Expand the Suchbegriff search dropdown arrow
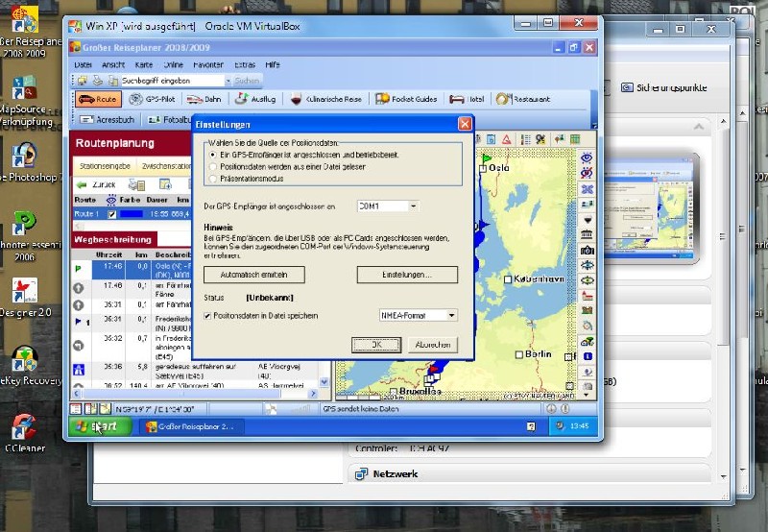Image resolution: width=768 pixels, height=532 pixels. [228, 81]
